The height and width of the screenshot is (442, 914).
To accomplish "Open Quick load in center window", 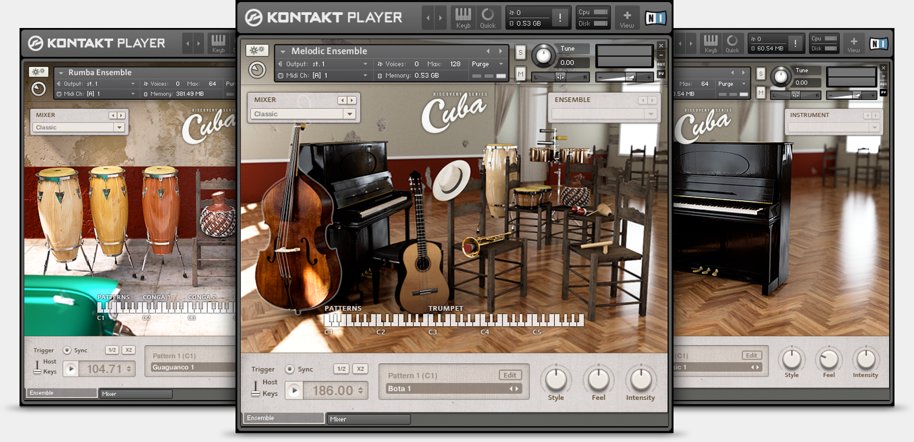I will click(x=488, y=17).
